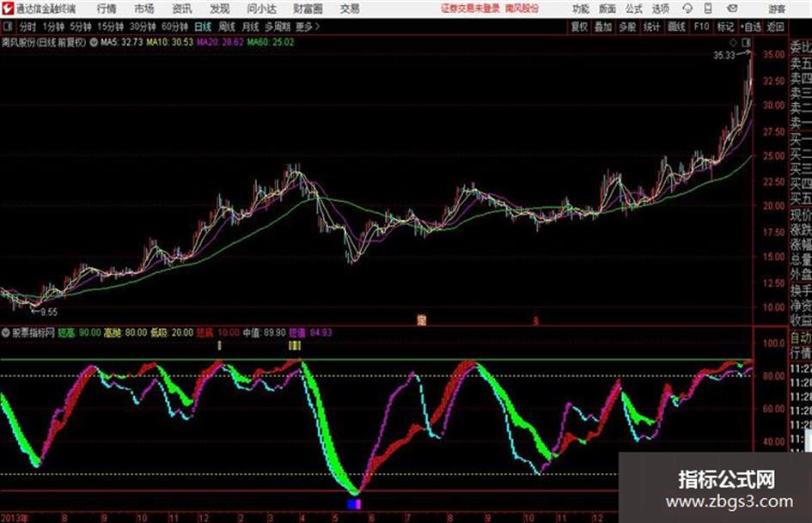
Task: Click the 高抛: 80.00 indicator value
Action: (x=125, y=332)
